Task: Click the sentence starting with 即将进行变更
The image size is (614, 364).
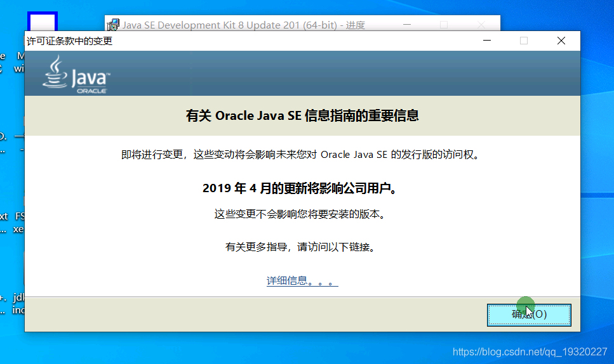Action: [x=300, y=155]
